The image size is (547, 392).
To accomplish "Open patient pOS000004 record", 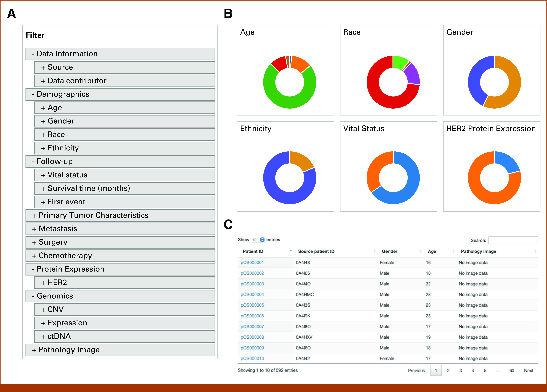I will click(x=252, y=294).
